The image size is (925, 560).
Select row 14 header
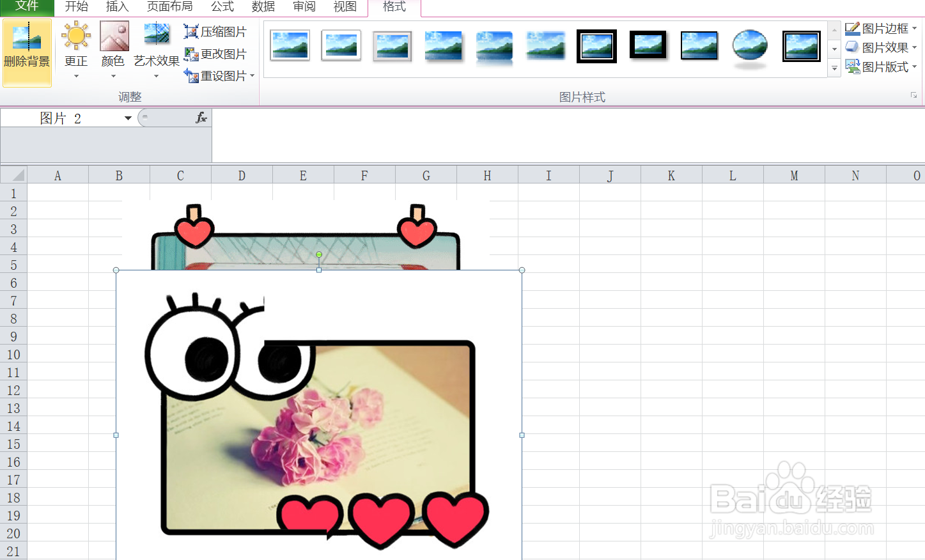[13, 426]
